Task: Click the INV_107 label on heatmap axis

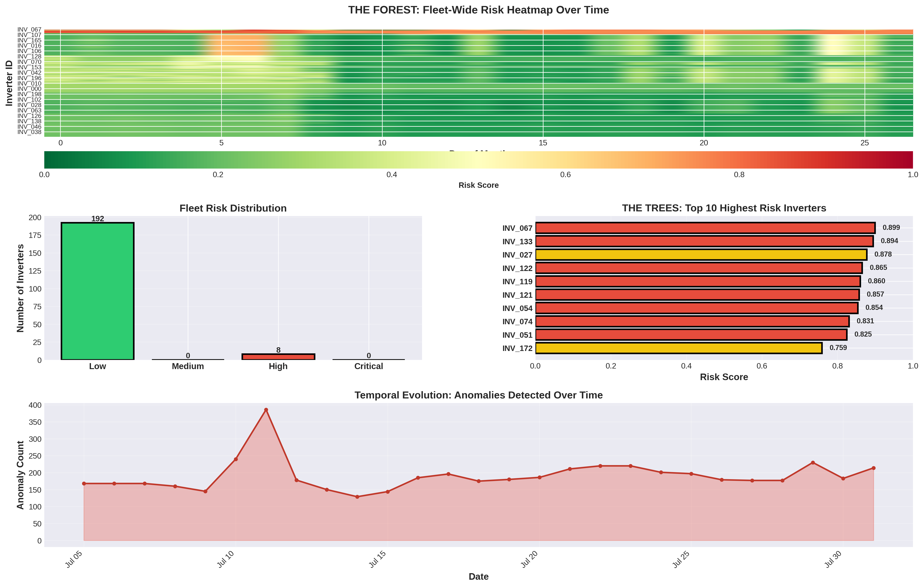Action: click(29, 35)
